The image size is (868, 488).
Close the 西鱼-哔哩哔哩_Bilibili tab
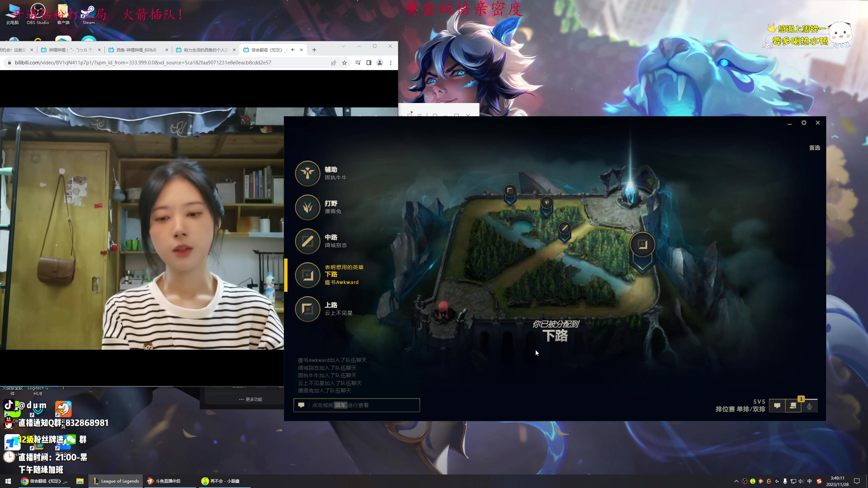166,50
